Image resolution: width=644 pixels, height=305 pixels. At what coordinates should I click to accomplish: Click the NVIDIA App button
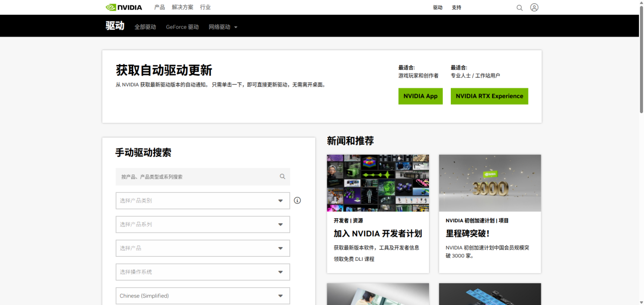tap(420, 96)
